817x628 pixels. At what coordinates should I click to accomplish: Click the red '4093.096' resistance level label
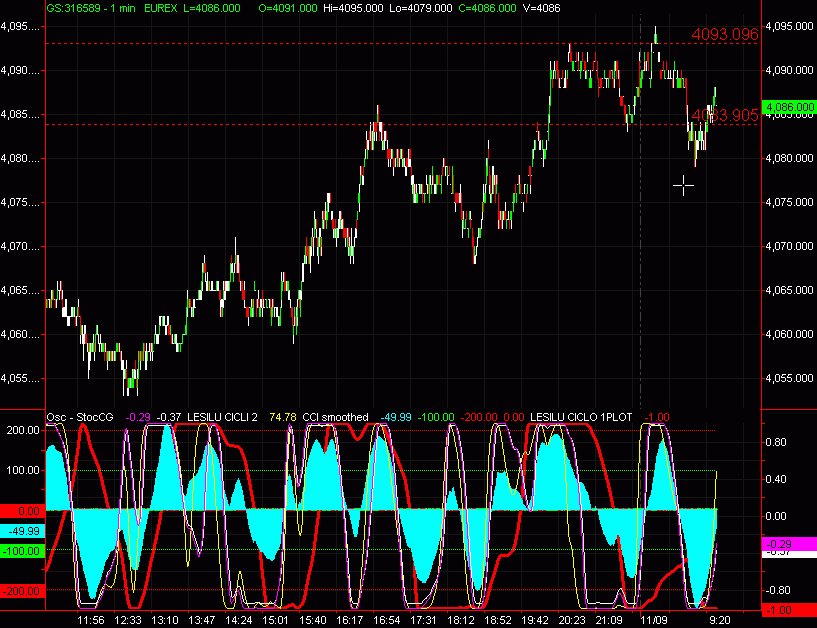725,34
